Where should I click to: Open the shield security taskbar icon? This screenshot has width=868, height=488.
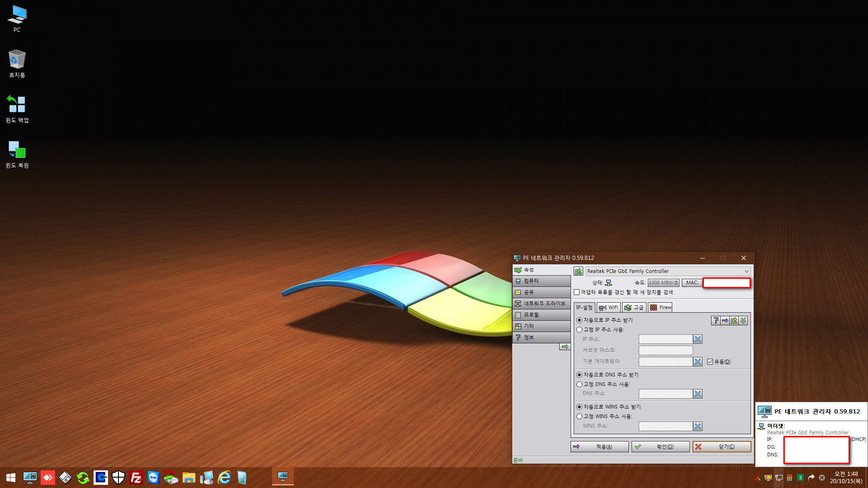pyautogui.click(x=118, y=478)
